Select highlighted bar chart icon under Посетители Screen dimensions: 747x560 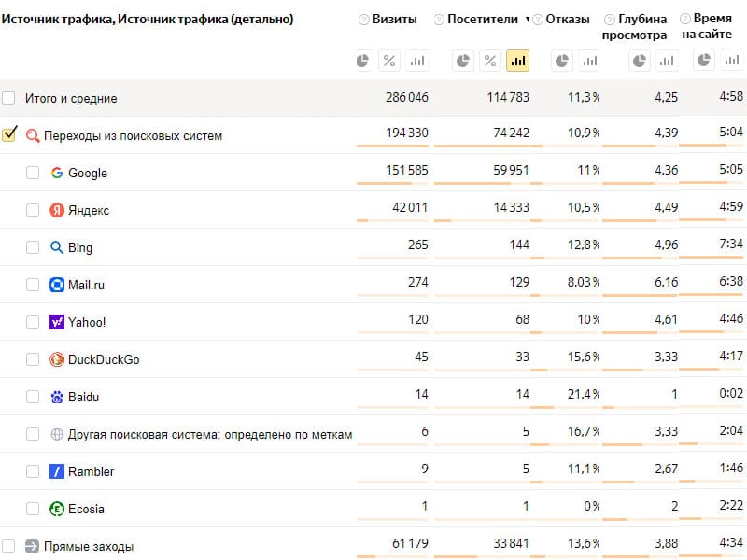click(x=518, y=61)
